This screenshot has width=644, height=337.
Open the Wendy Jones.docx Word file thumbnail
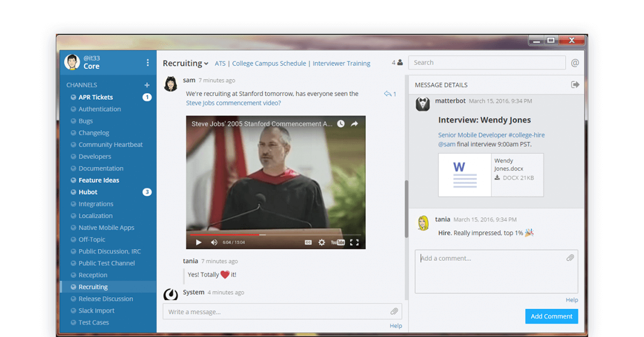(465, 175)
